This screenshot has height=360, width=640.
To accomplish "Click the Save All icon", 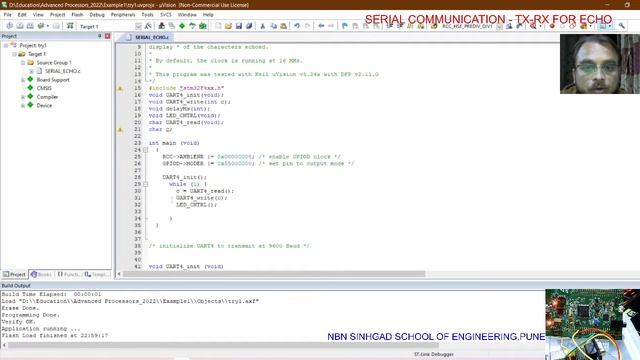I will pyautogui.click(x=249, y=26).
